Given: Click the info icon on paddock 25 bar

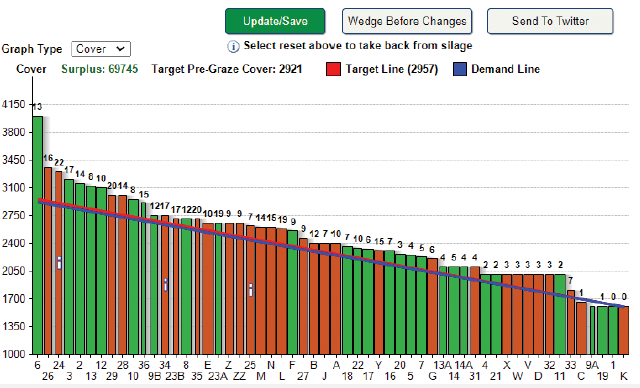Looking at the screenshot, I should coord(251,290).
